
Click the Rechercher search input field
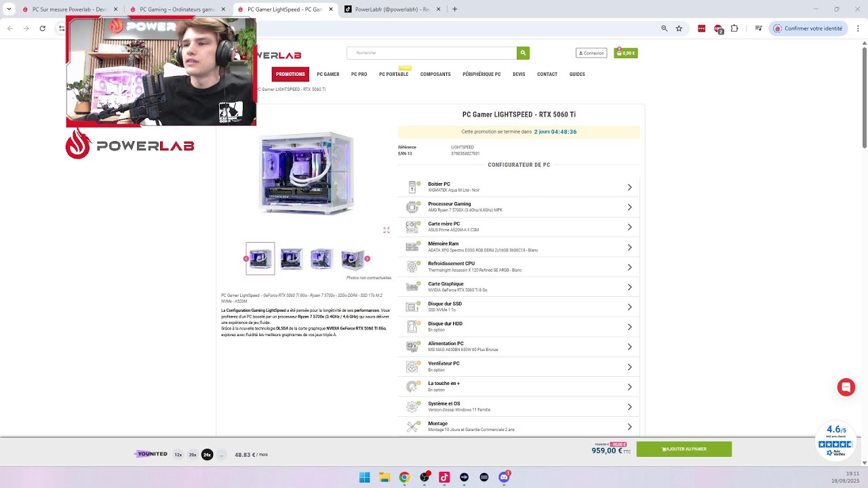coord(431,53)
